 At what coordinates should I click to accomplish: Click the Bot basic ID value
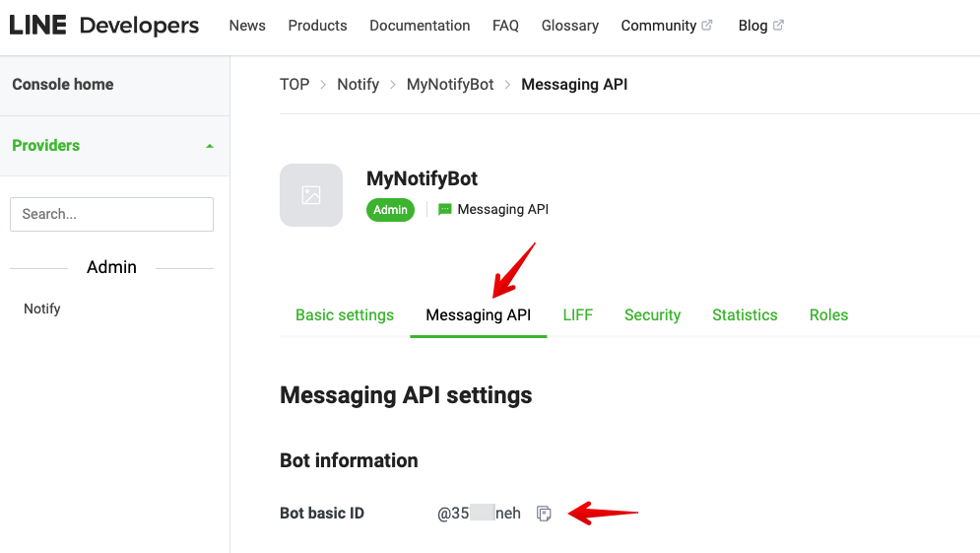pos(479,513)
